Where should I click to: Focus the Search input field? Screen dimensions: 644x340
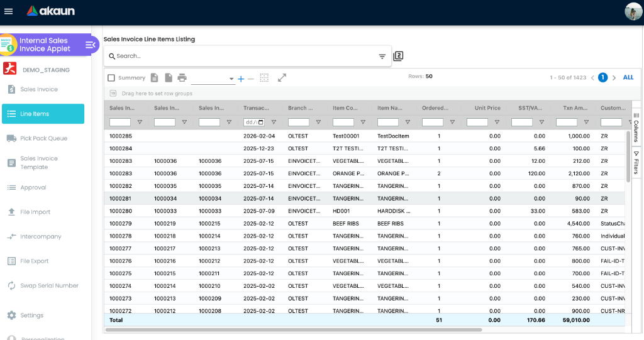point(246,57)
